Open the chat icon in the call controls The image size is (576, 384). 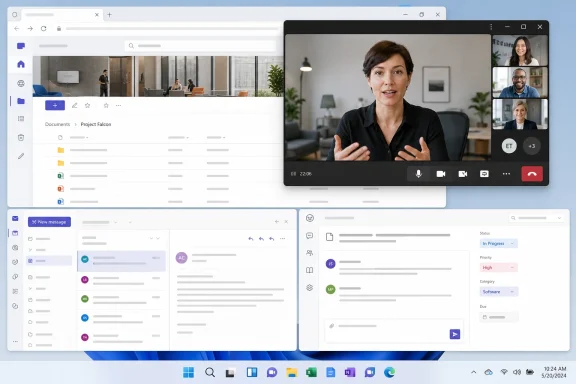click(484, 174)
